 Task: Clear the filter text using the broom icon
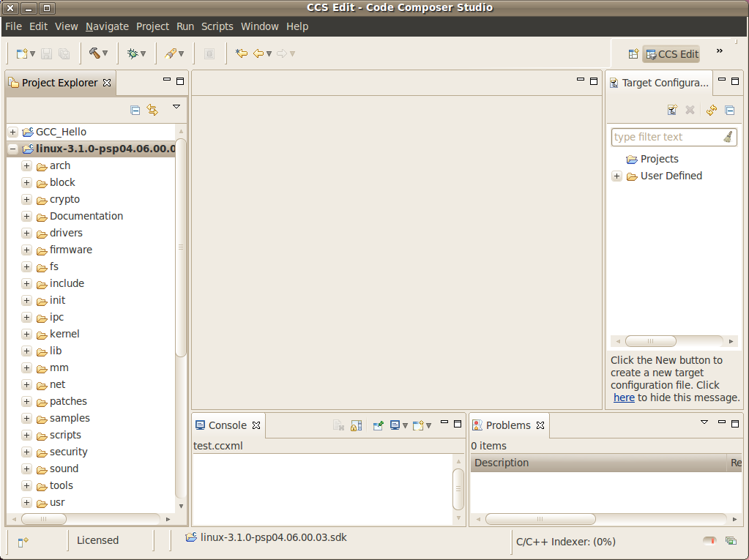click(729, 137)
